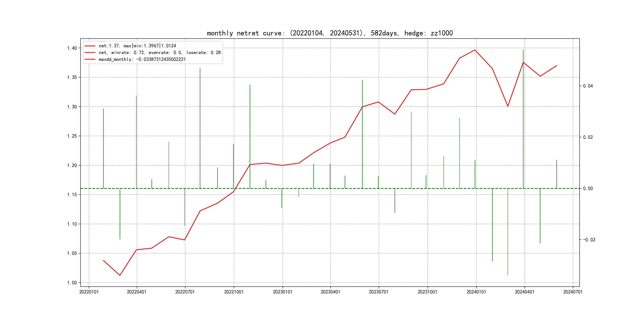Viewport: 644px width, 322px height.
Task: Click the right y-axis tick label -0.02
Action: [589, 240]
